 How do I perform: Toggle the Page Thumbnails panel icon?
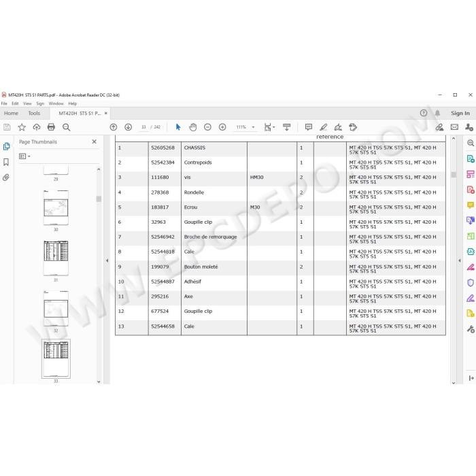6,146
